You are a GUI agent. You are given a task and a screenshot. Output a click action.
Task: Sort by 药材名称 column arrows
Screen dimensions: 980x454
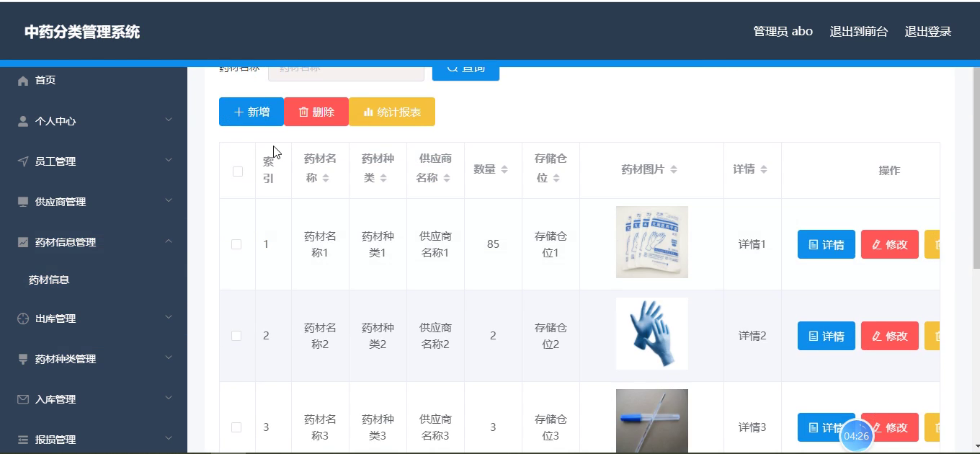(x=326, y=178)
